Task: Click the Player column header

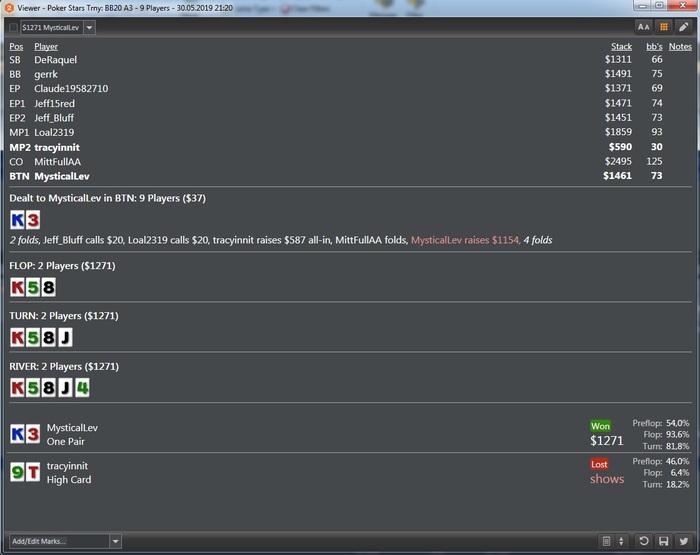Action: (x=46, y=46)
